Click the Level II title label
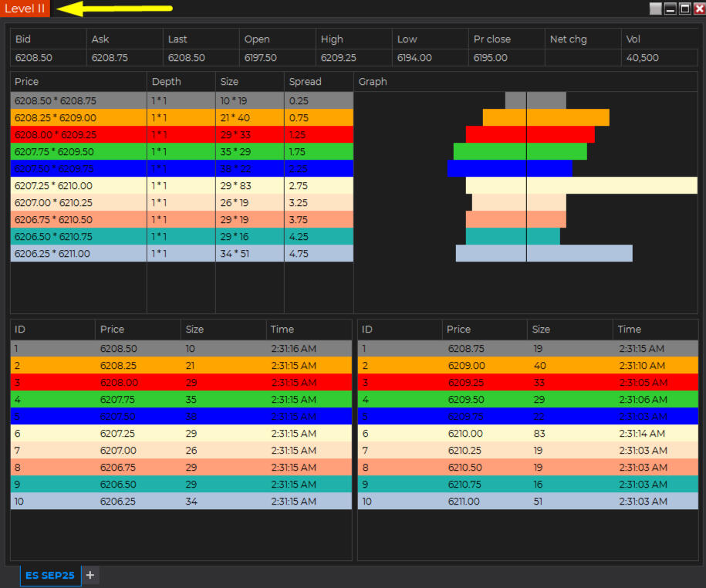The height and width of the screenshot is (588, 706). 25,8
